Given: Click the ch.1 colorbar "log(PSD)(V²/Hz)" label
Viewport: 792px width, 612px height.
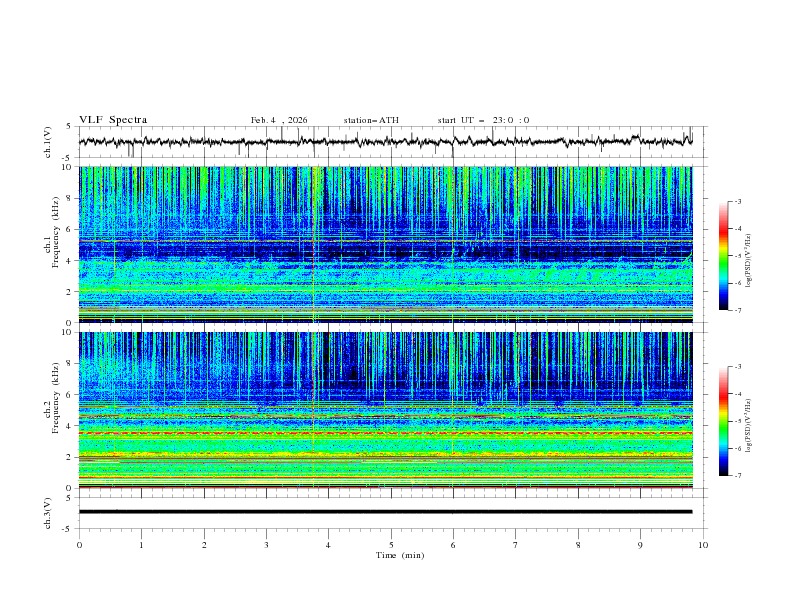Looking at the screenshot, I should coord(748,260).
